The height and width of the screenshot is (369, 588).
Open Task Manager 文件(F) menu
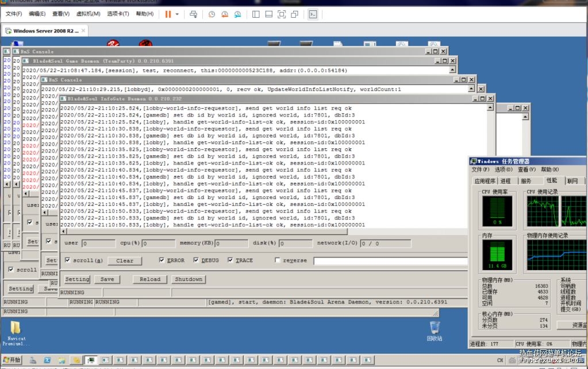[x=481, y=170]
